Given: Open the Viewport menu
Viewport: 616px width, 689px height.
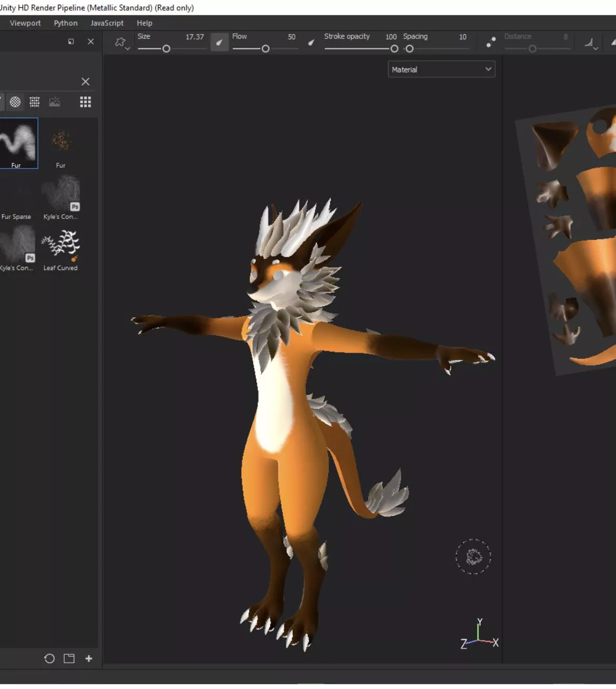Looking at the screenshot, I should tap(24, 23).
